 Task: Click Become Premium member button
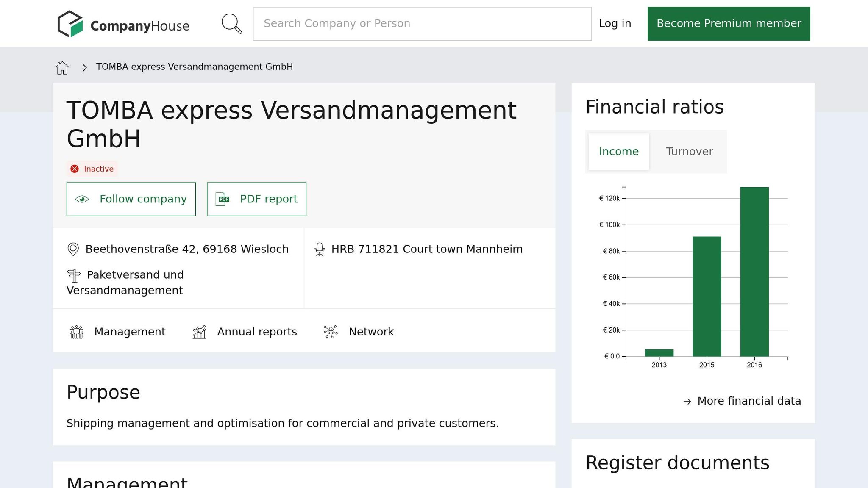coord(729,24)
